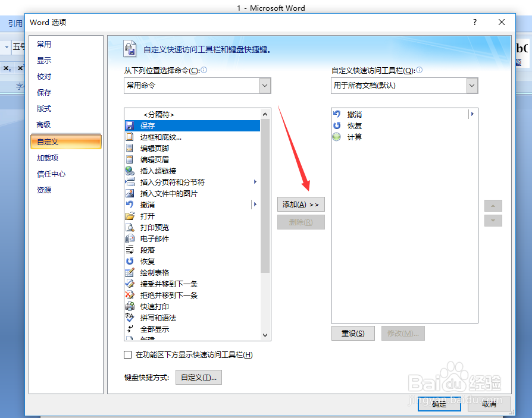Open the 显示 options category

[44, 60]
